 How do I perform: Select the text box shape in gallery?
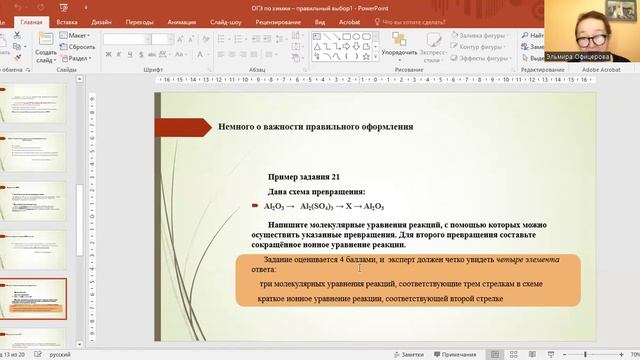(317, 37)
